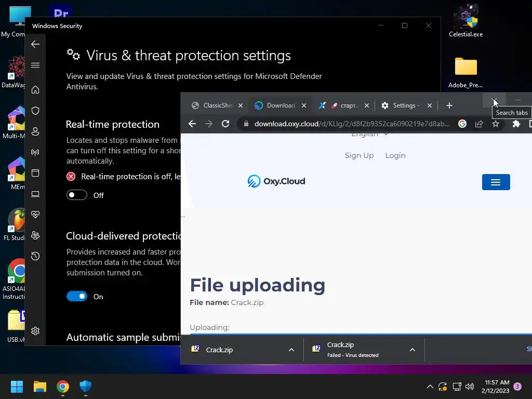Open Device security sidebar icon

(35, 194)
